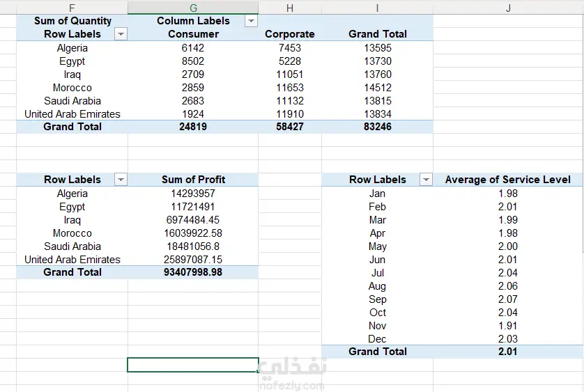Select the Oct row label

coord(377,313)
